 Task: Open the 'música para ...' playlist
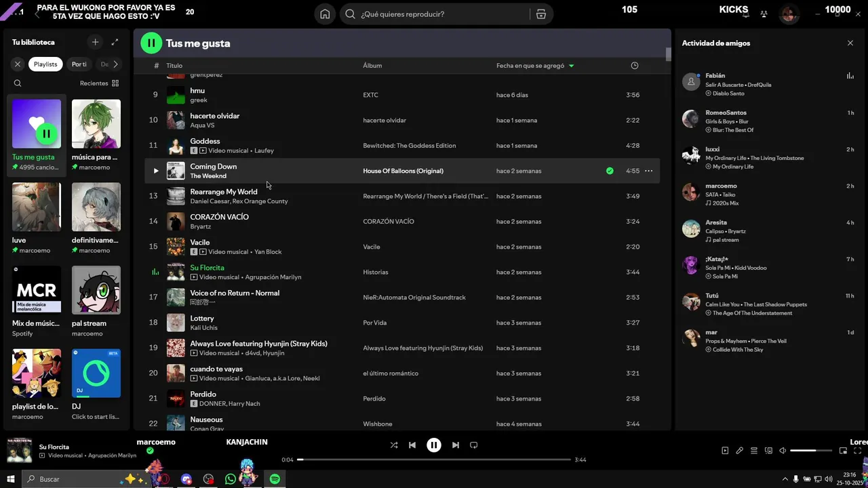pos(96,136)
